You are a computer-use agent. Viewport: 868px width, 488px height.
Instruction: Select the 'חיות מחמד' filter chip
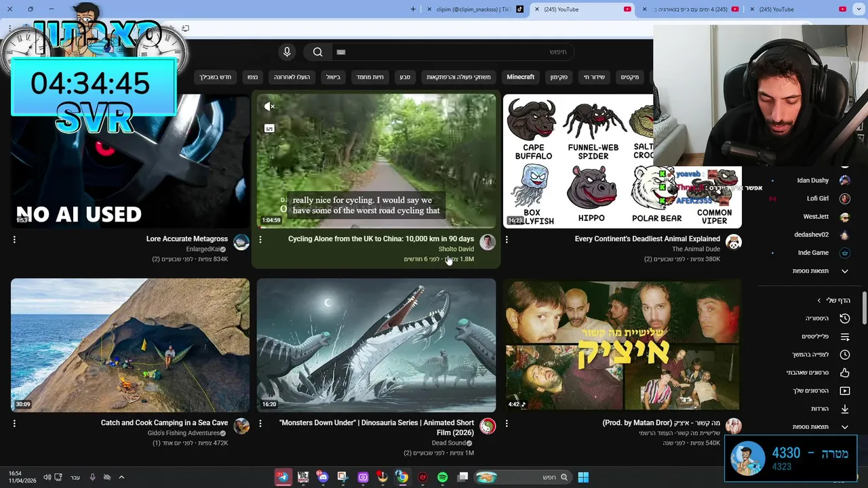coord(370,77)
